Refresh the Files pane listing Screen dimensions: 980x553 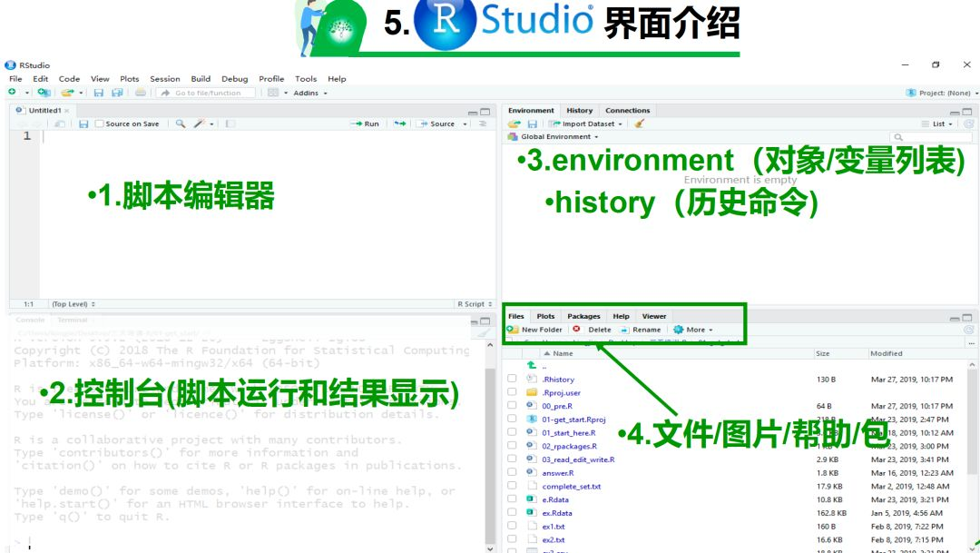(968, 330)
